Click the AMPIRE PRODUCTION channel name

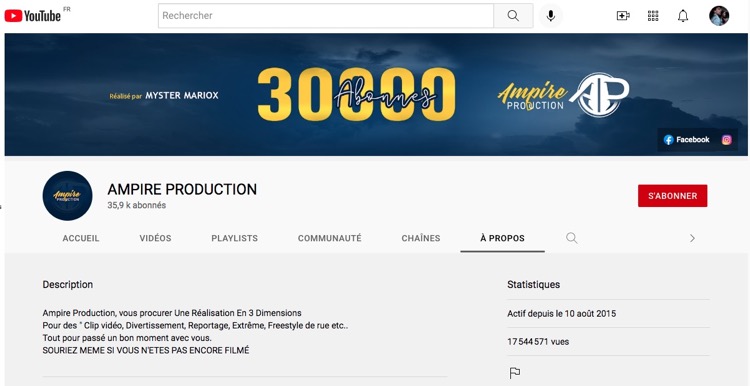182,189
